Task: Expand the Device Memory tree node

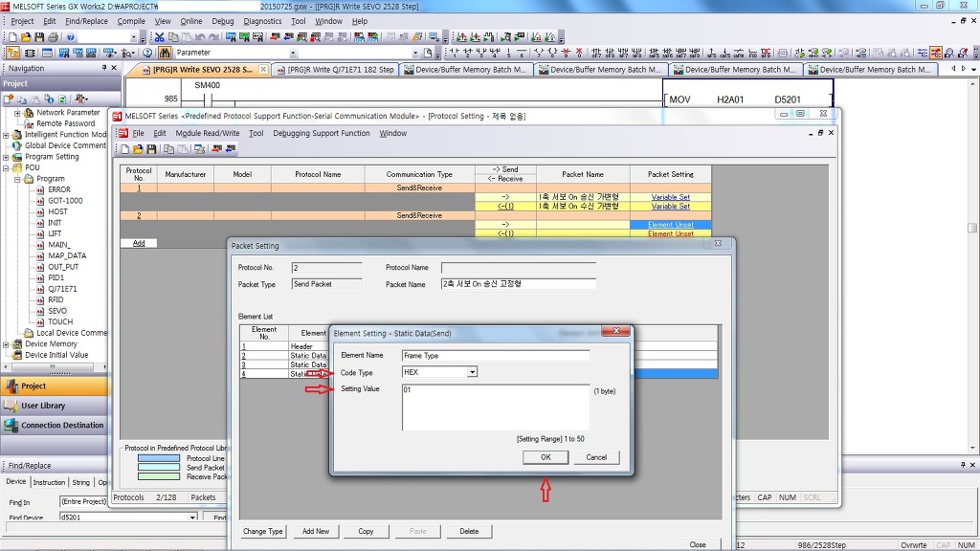Action: (x=7, y=344)
